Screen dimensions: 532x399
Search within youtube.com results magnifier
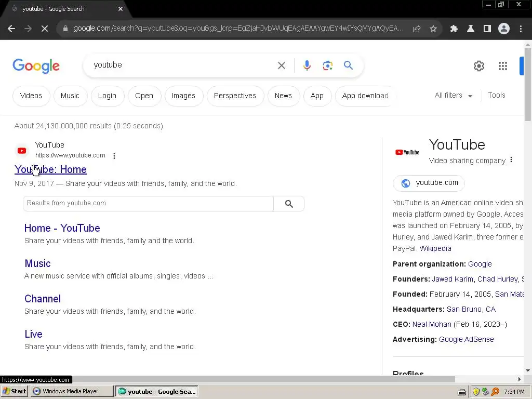(289, 204)
